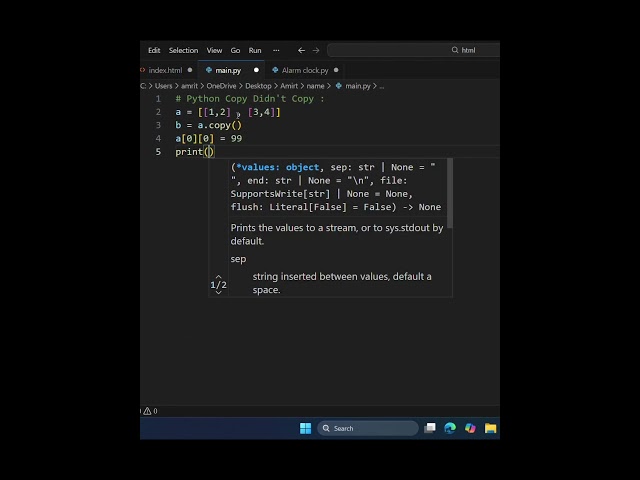
Task: Select the Desktop breadcrumb
Action: coord(258,86)
